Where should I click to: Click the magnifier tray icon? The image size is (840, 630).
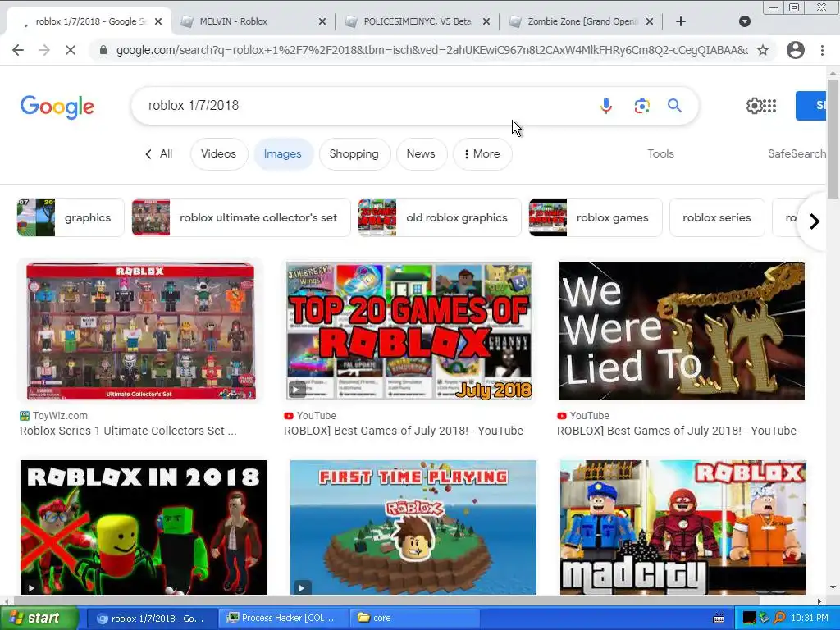[779, 619]
